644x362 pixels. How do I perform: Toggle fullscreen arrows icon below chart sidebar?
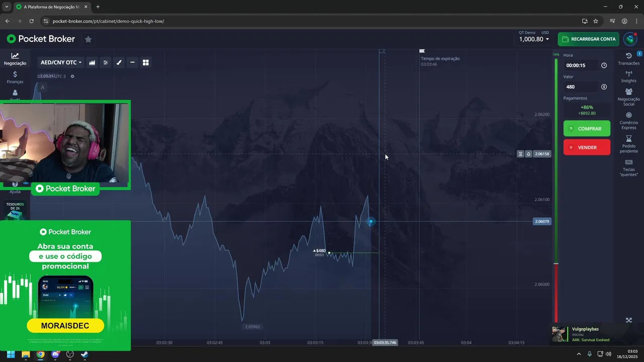[x=629, y=320]
